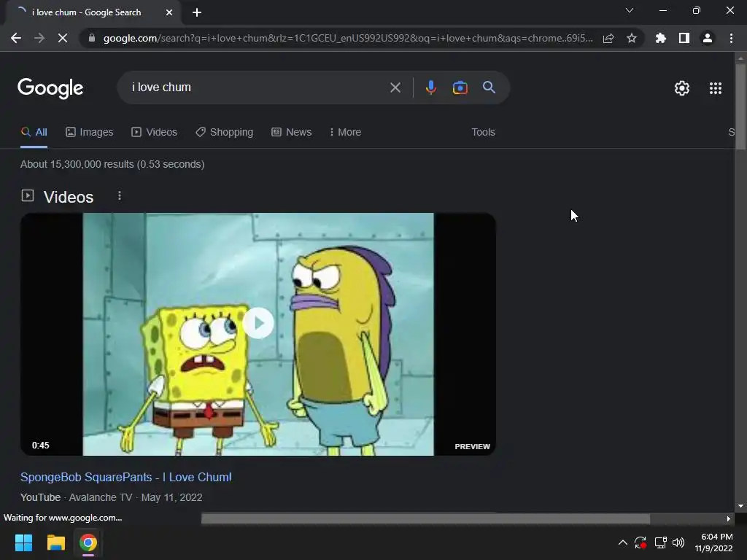Open the clock and date flyout
The height and width of the screenshot is (560, 747).
[x=713, y=542]
